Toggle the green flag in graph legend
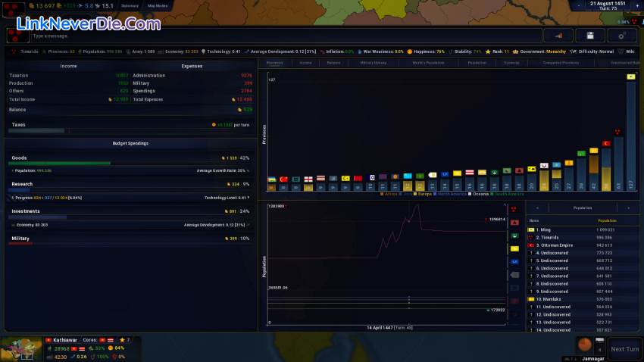The image size is (644, 362). click(514, 236)
